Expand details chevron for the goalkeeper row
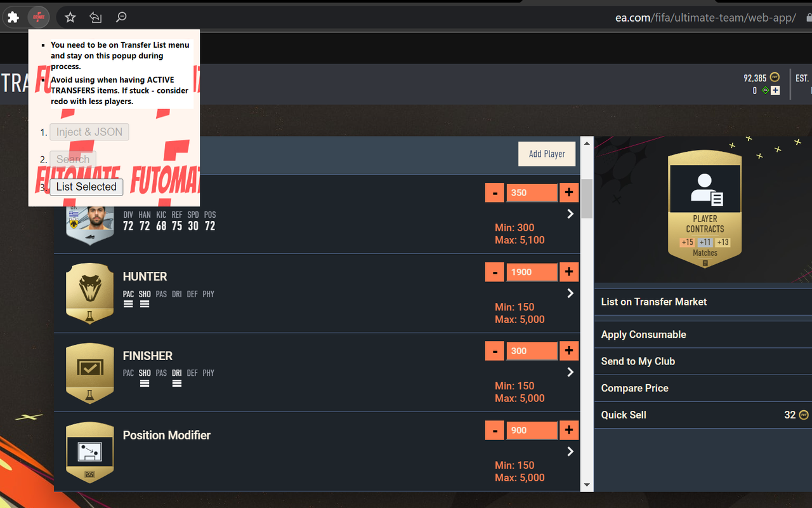This screenshot has width=812, height=508. (570, 214)
